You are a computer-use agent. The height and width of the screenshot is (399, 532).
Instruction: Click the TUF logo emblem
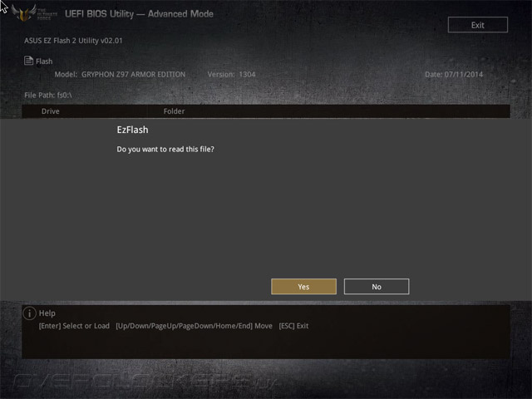point(23,13)
